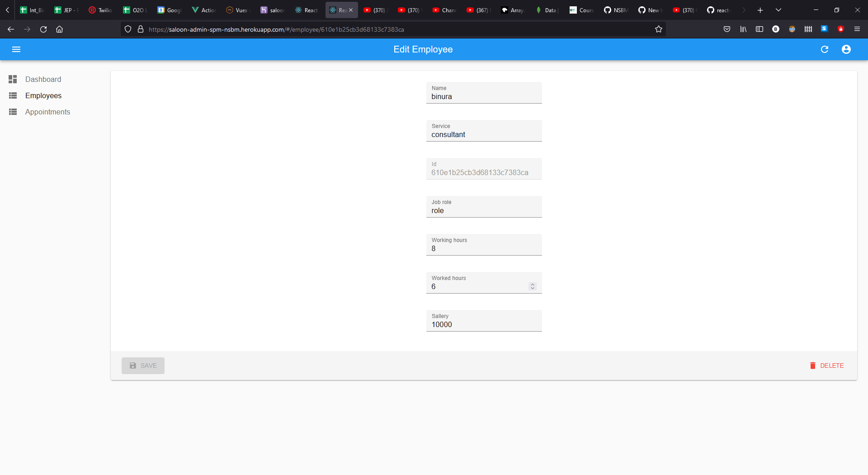Switch to the Twilio browser tab
Screen dimensions: 868x475
100,9
